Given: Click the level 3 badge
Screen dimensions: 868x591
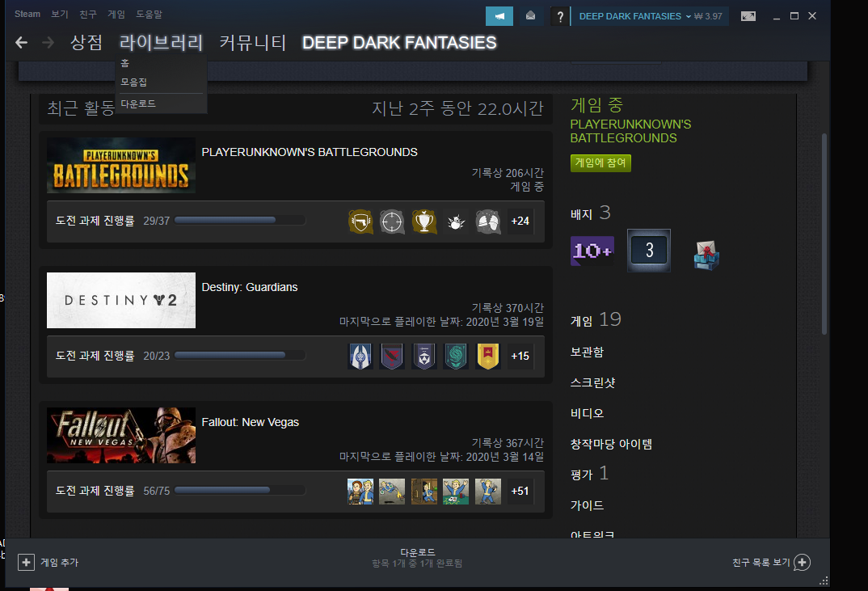Looking at the screenshot, I should point(649,251).
